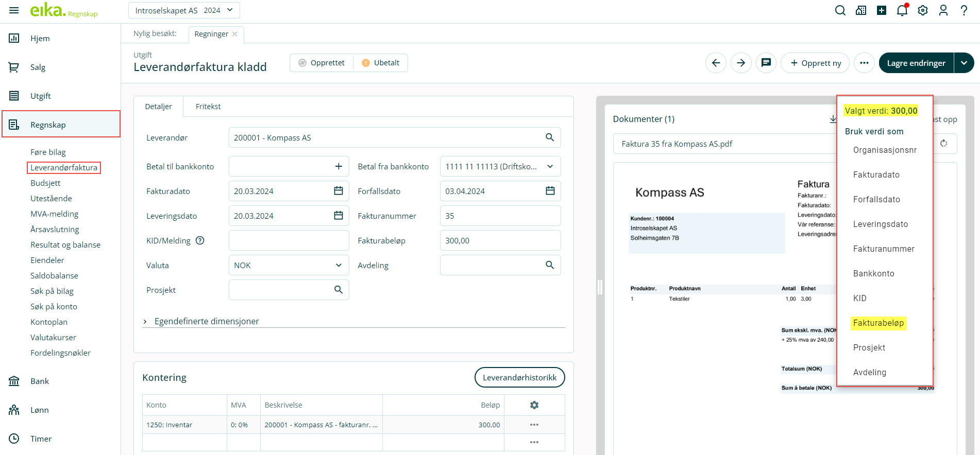Switch to the Fritekst tab

point(208,107)
